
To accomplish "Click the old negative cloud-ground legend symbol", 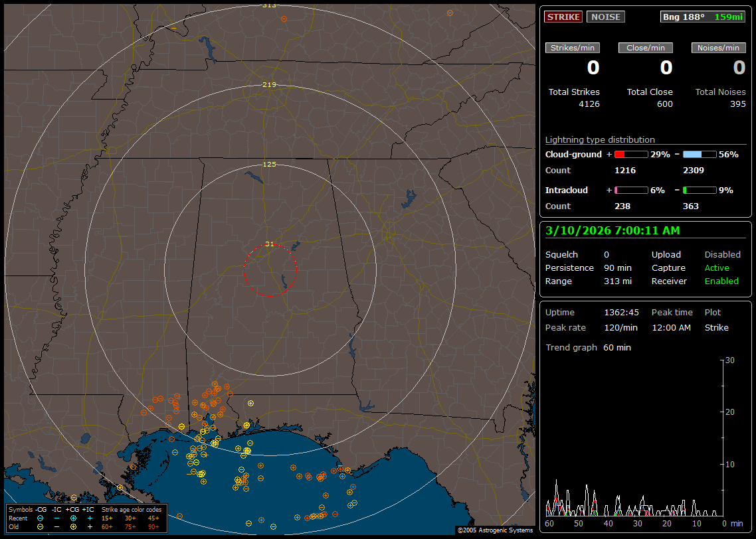I will tap(40, 526).
